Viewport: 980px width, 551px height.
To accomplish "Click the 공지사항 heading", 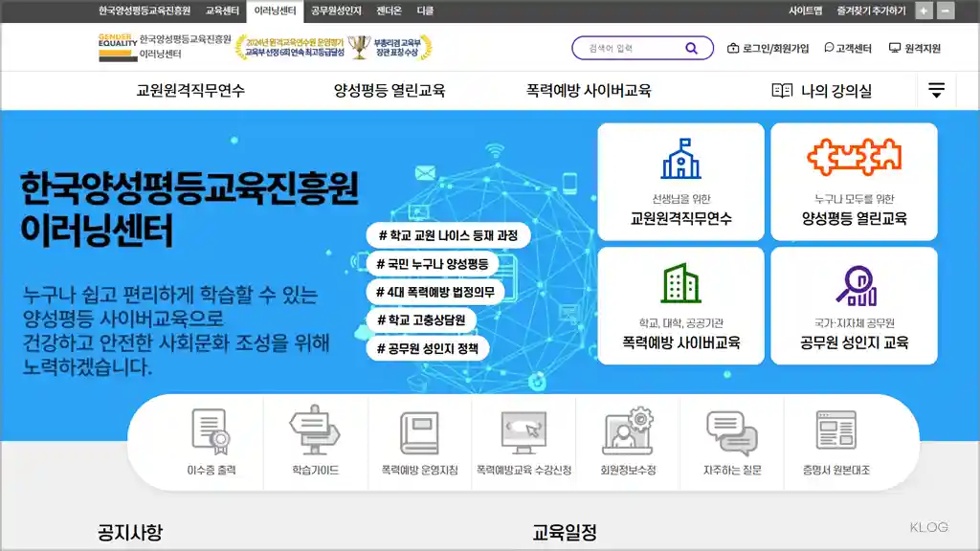I will (x=130, y=532).
